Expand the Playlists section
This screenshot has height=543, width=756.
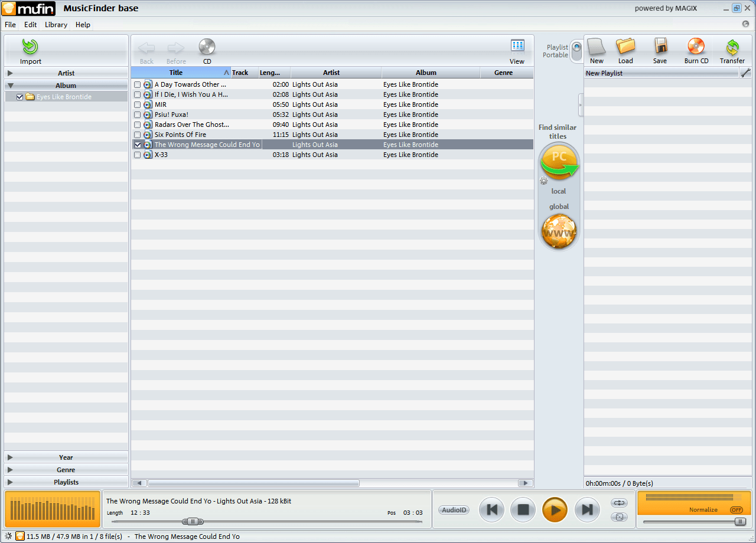pyautogui.click(x=66, y=482)
